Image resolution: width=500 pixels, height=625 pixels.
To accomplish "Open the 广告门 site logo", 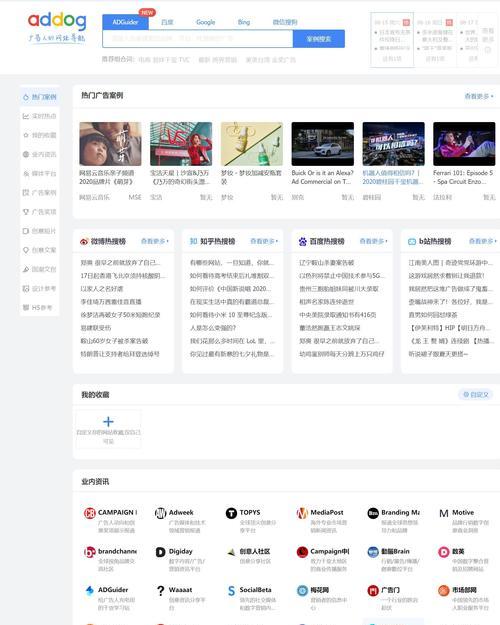I will pos(373,591).
